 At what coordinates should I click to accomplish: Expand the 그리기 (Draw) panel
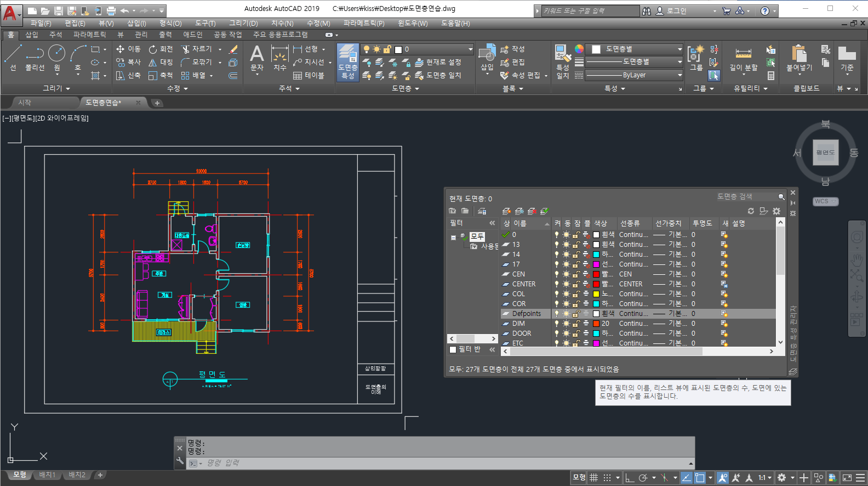coord(56,88)
